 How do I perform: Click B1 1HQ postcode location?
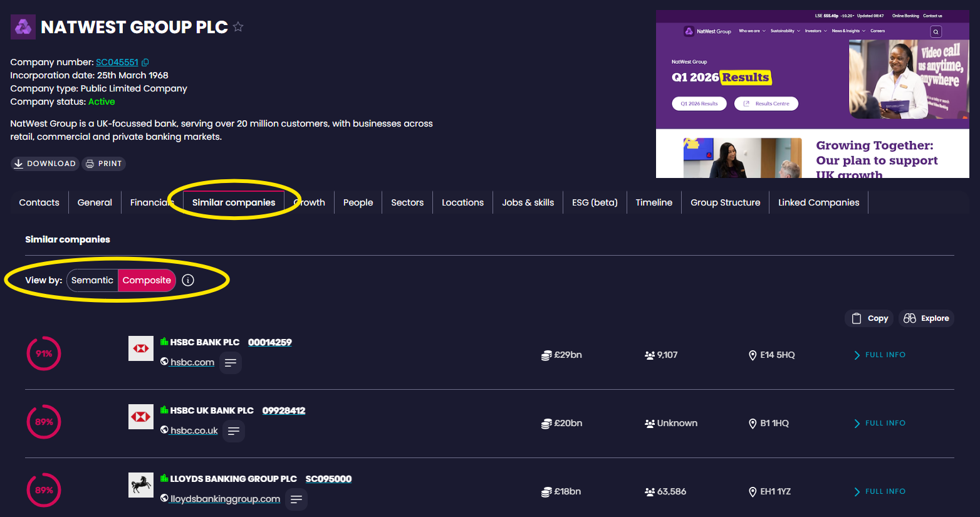[769, 423]
